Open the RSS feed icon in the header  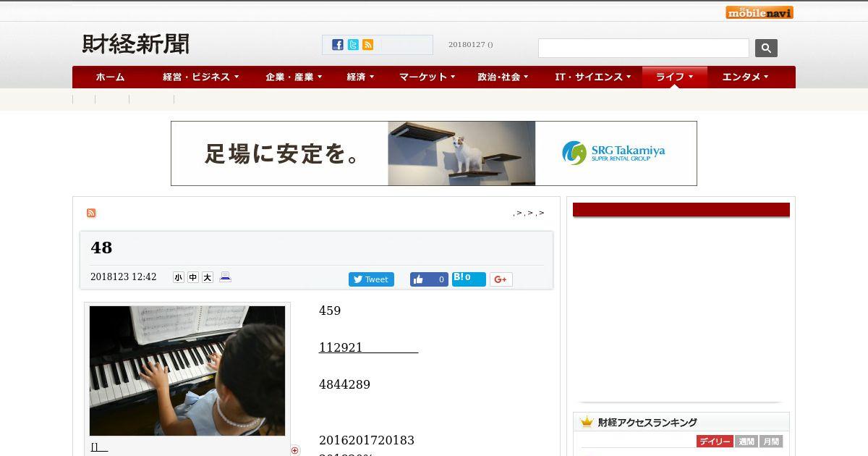point(368,45)
